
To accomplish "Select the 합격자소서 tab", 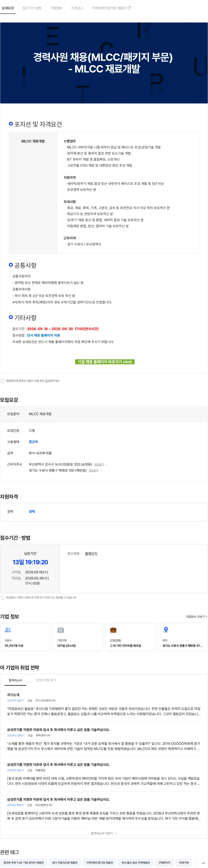I will 15,680.
